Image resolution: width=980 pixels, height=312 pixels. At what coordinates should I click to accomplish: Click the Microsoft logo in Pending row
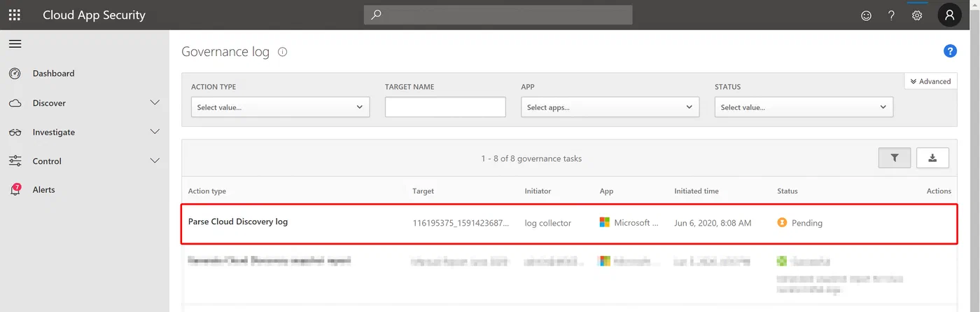[x=605, y=223]
